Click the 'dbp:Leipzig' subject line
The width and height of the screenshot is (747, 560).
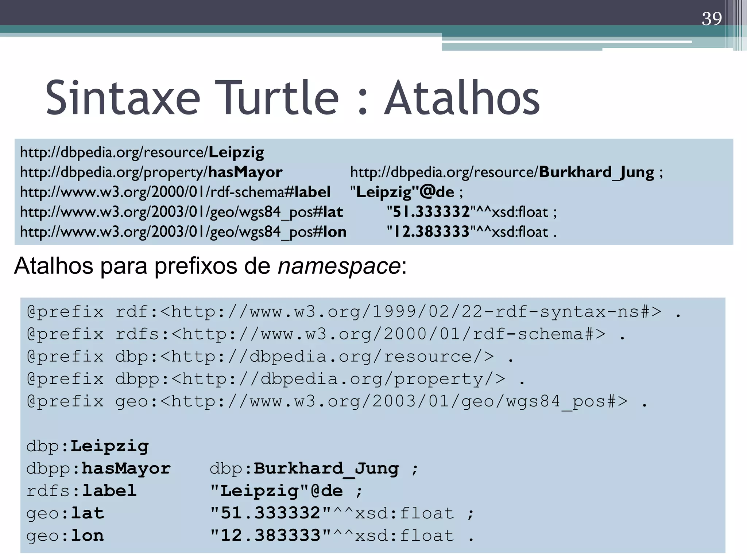coord(88,446)
